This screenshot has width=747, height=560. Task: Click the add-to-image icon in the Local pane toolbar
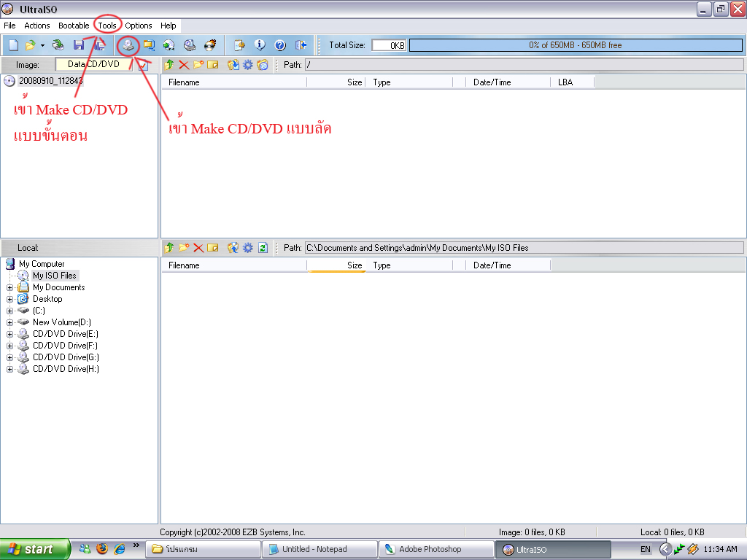click(233, 248)
